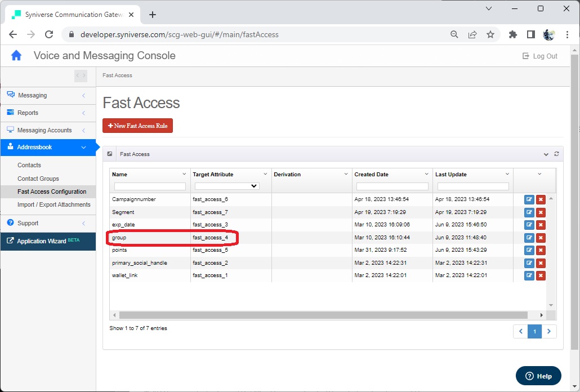This screenshot has width=580, height=392.
Task: Open the browser profile avatar
Action: click(x=548, y=34)
